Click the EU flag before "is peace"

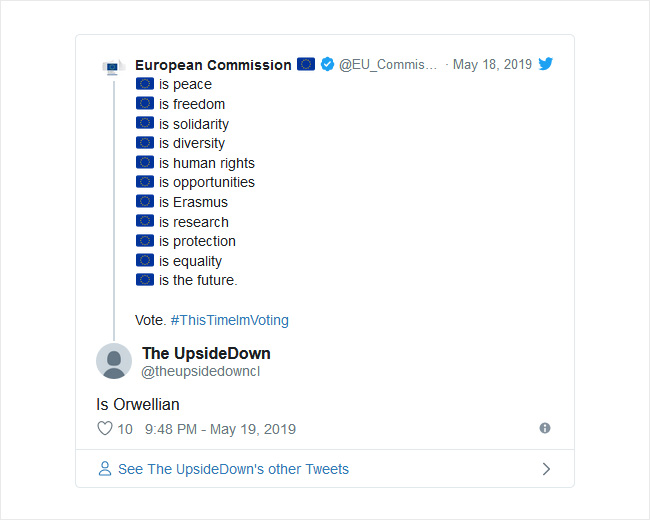145,83
